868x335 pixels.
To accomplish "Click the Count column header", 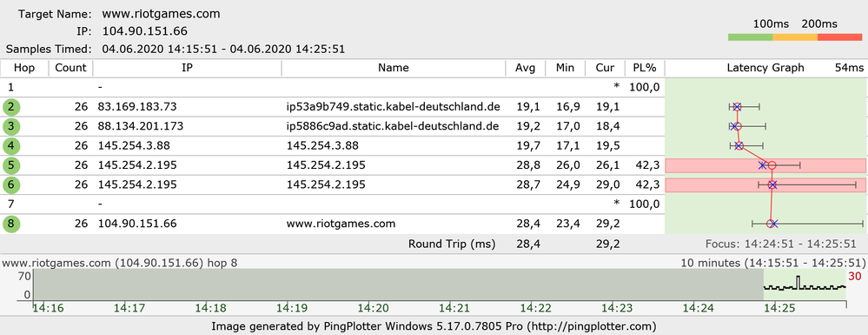I will tap(71, 68).
